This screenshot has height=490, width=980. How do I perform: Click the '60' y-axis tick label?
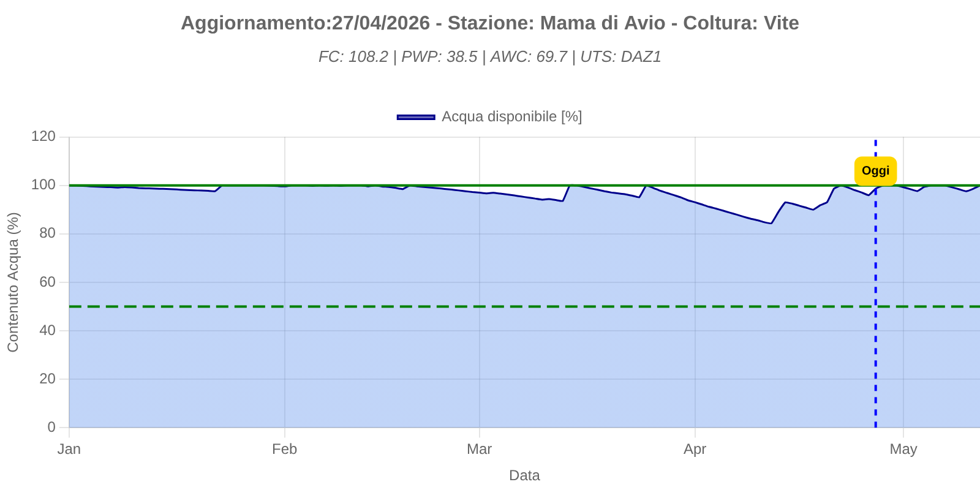pos(47,282)
